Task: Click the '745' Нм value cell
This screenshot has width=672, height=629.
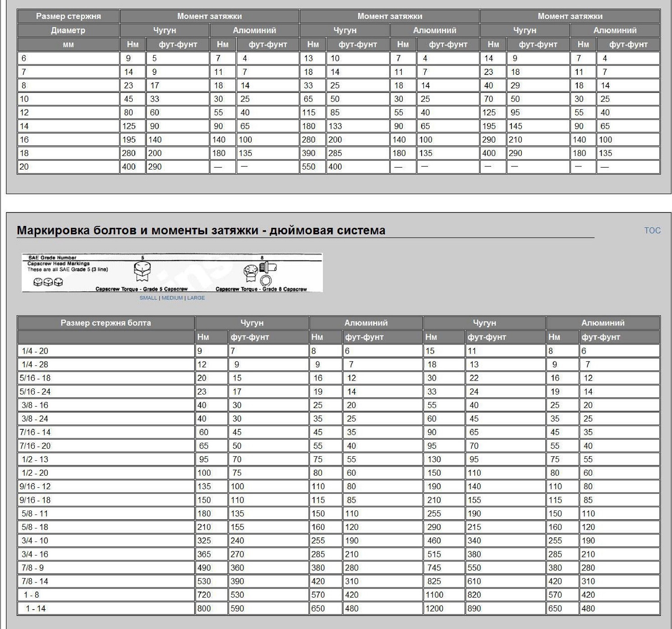Action: (444, 568)
